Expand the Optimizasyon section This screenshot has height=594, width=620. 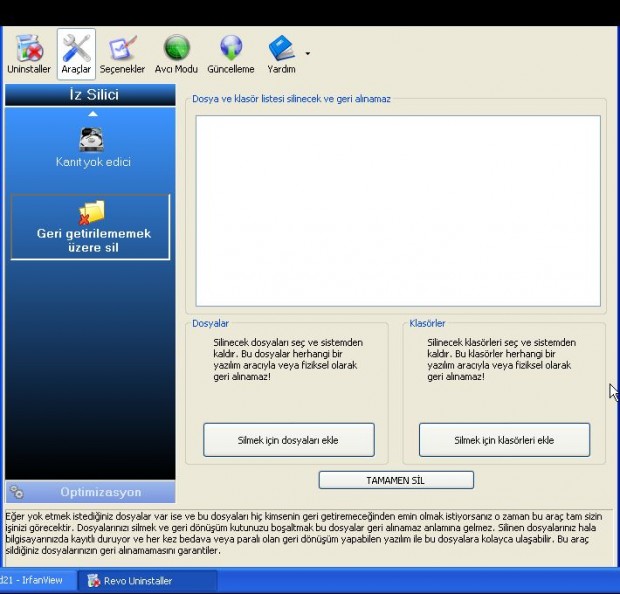(92, 492)
